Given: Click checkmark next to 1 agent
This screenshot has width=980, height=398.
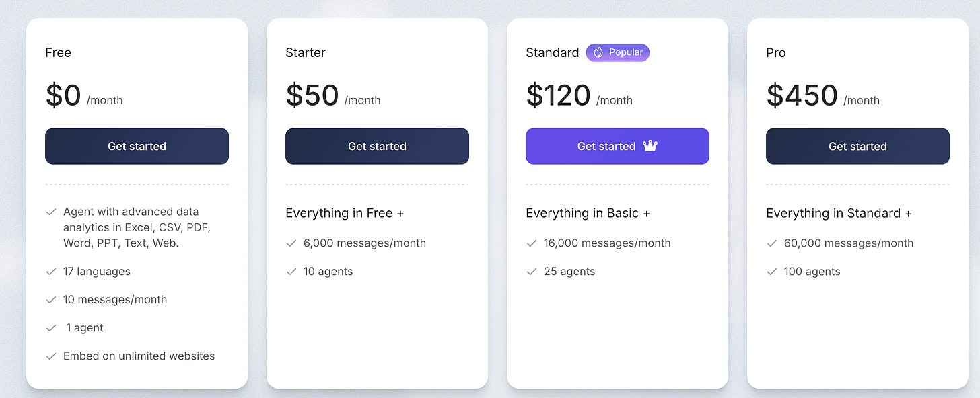Looking at the screenshot, I should click(x=50, y=328).
